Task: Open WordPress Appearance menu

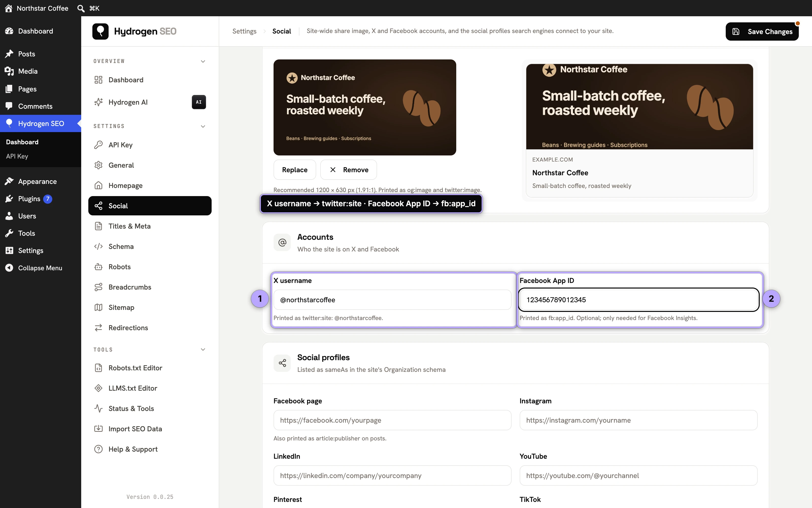Action: pyautogui.click(x=41, y=181)
